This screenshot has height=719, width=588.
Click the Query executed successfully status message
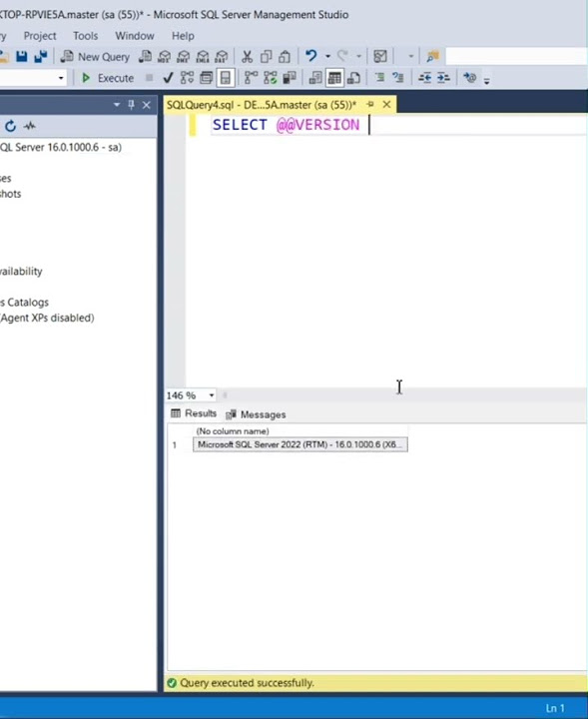click(247, 683)
